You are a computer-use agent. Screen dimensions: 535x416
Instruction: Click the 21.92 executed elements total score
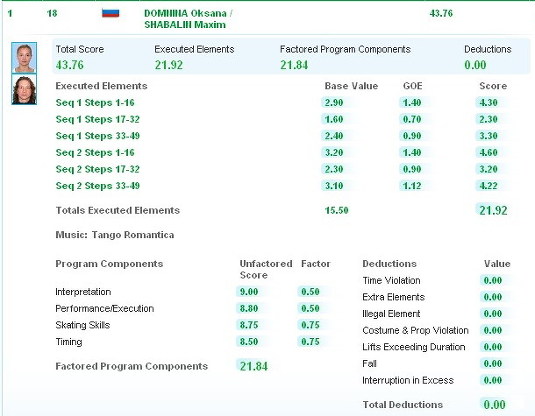pos(493,211)
